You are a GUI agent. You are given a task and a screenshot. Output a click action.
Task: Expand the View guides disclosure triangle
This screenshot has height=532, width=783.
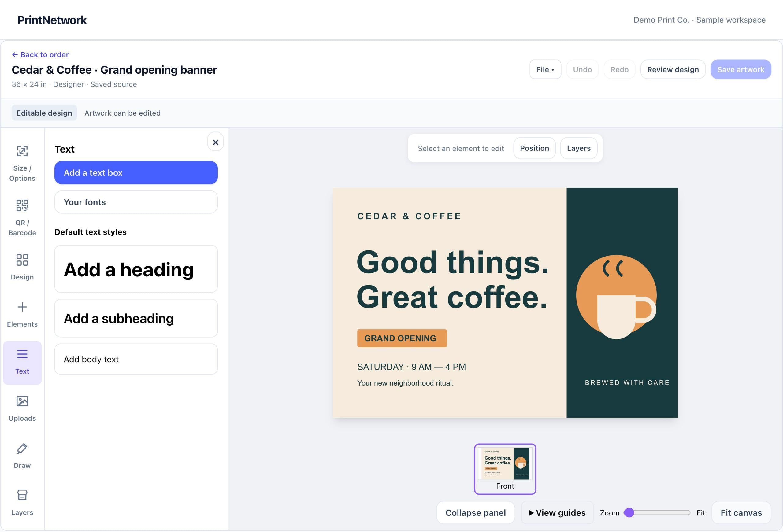pyautogui.click(x=531, y=513)
